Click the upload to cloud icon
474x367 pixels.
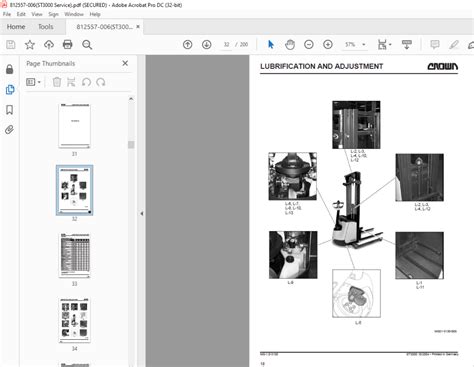click(49, 45)
